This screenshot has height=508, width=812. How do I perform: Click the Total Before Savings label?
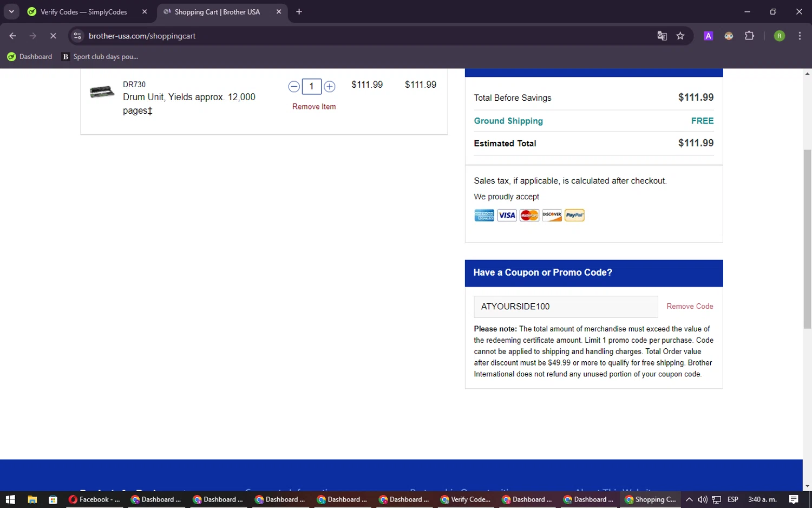(513, 98)
